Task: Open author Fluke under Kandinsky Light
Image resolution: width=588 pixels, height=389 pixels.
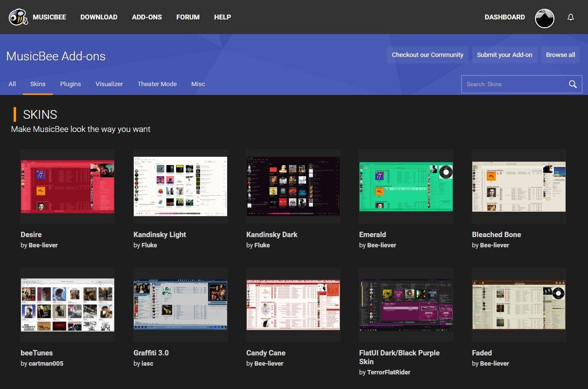Action: pos(149,245)
